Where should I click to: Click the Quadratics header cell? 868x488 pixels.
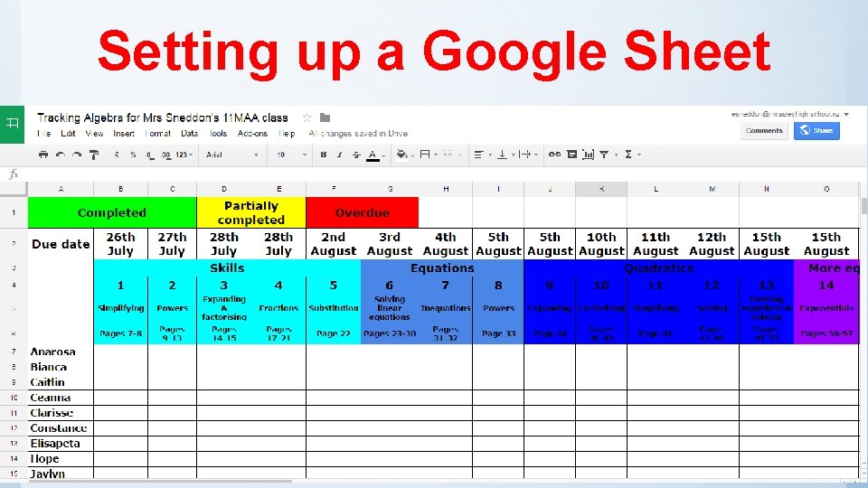click(659, 267)
